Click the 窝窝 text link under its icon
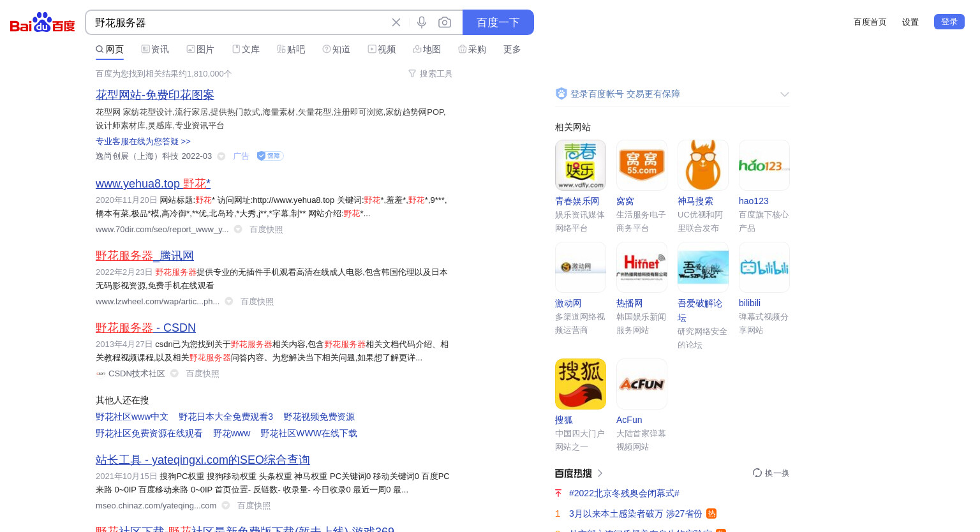 625,201
